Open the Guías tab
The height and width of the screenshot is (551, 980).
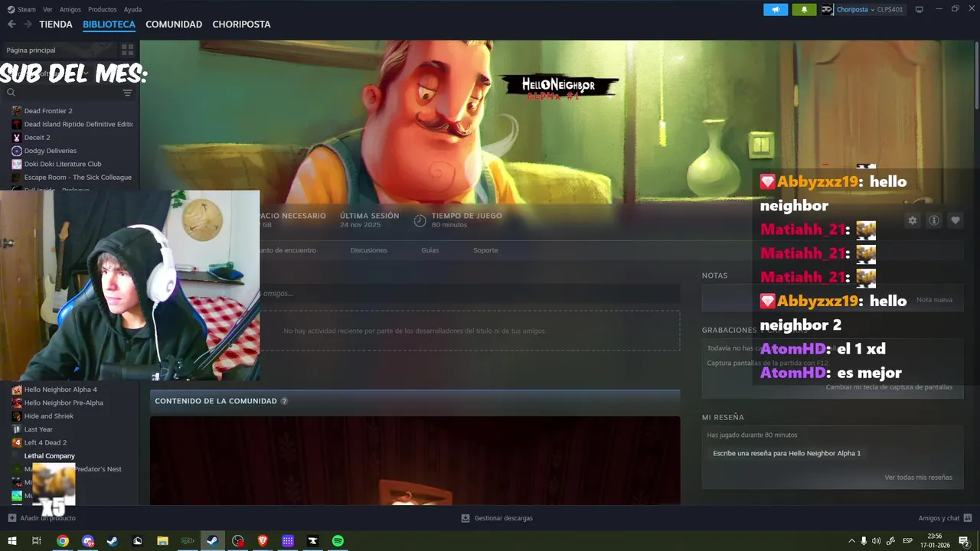(x=430, y=250)
